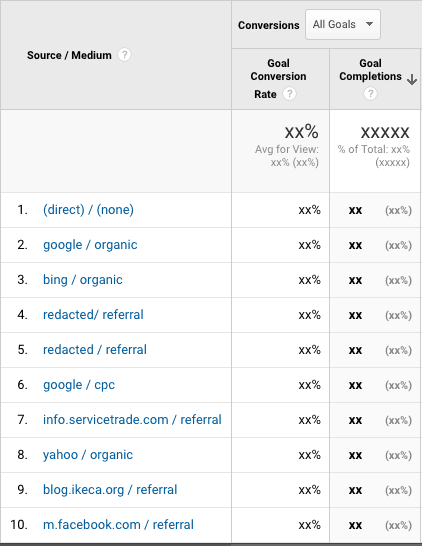
Task: Sort by the Goal Conversion Rate header
Action: pos(278,78)
